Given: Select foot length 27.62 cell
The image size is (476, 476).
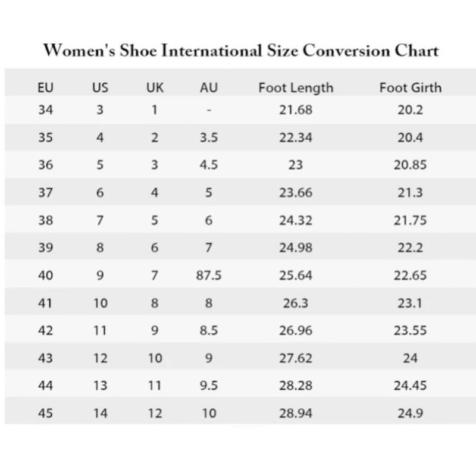Looking at the screenshot, I should click(x=296, y=359).
